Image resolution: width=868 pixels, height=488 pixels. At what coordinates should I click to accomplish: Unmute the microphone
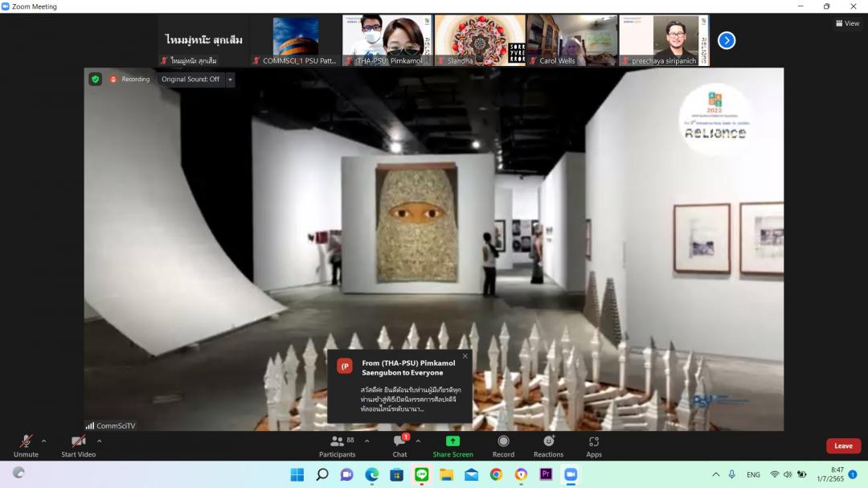(26, 445)
